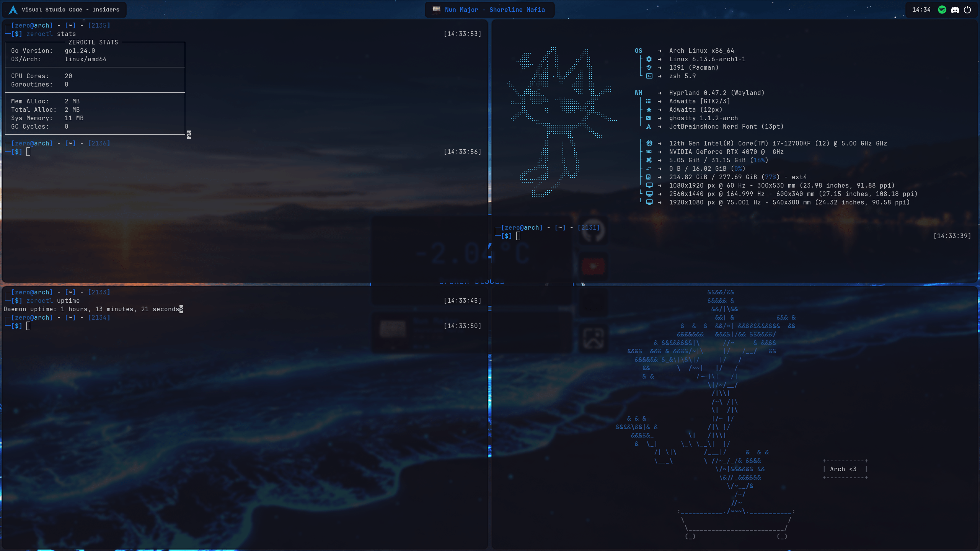
Task: Click the grid theme icon beside Adwaita [GTK2/3]
Action: tap(648, 101)
